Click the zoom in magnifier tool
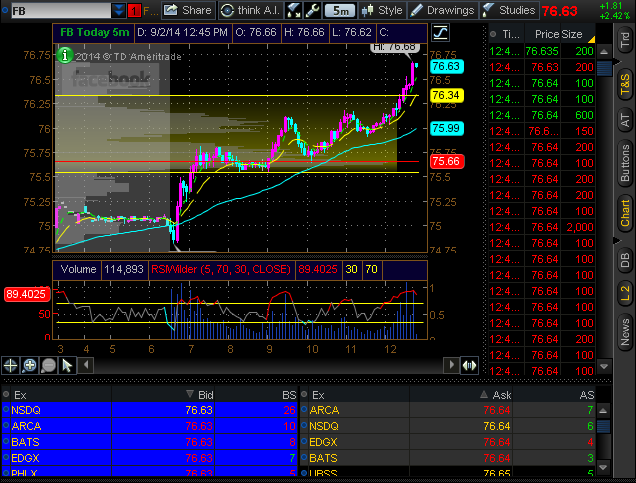This screenshot has height=483, width=636. [30, 365]
